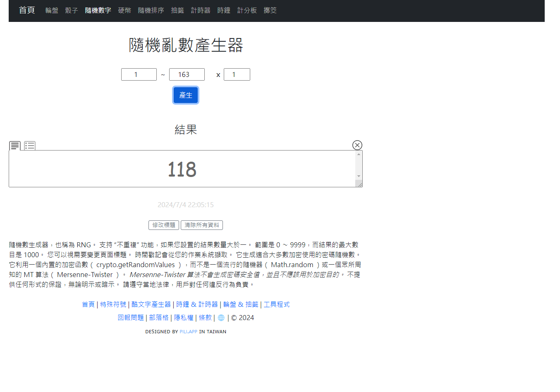Image resolution: width=560 pixels, height=392 pixels.
Task: Click the 隨機亂數產生器 page heading
Action: click(186, 45)
